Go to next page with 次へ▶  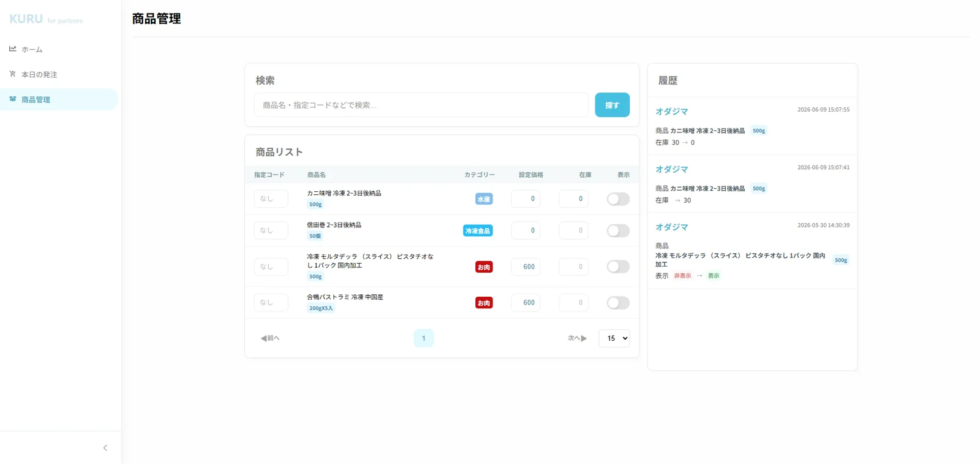pos(577,338)
